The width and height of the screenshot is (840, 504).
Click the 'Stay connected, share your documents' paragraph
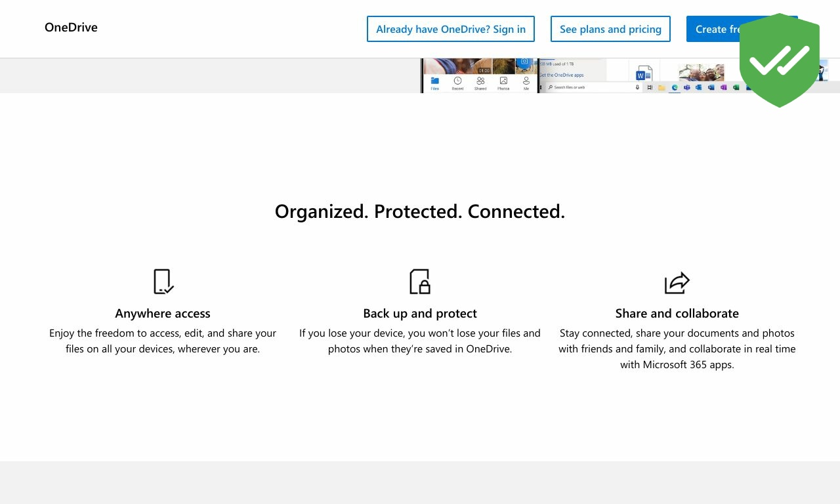[677, 349]
